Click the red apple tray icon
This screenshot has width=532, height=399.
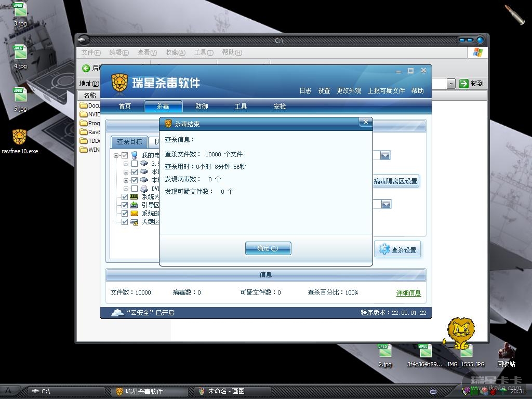click(x=493, y=392)
